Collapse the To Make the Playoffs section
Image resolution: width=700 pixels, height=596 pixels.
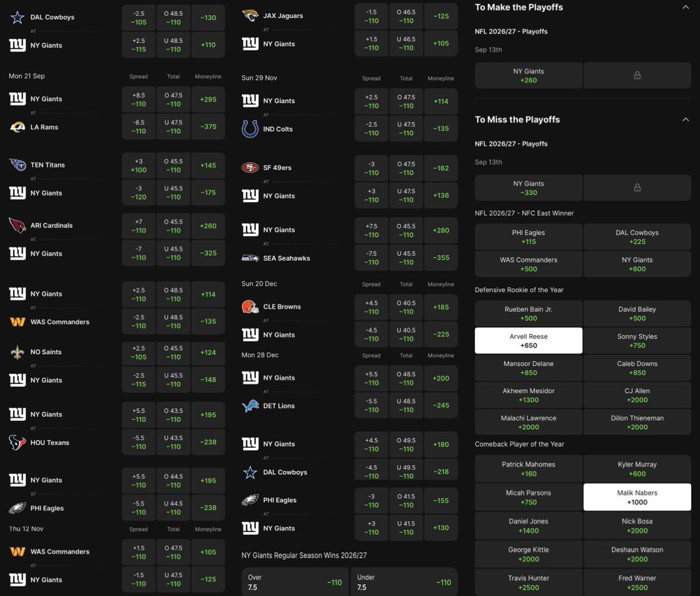tap(685, 7)
